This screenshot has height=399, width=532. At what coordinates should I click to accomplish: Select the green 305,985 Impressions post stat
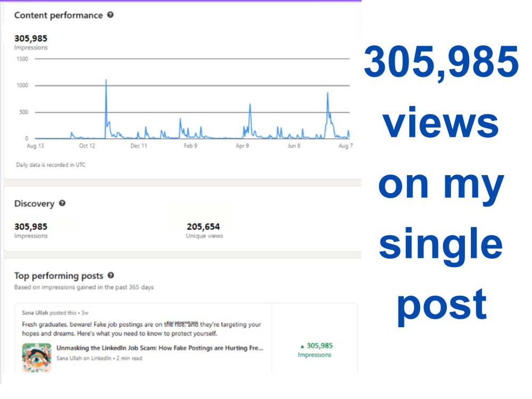315,350
